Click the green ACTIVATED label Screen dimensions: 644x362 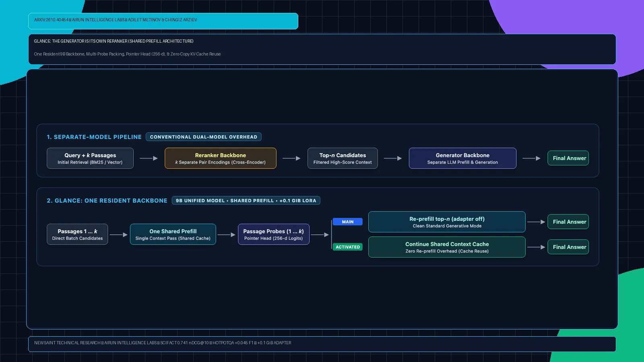tap(348, 247)
